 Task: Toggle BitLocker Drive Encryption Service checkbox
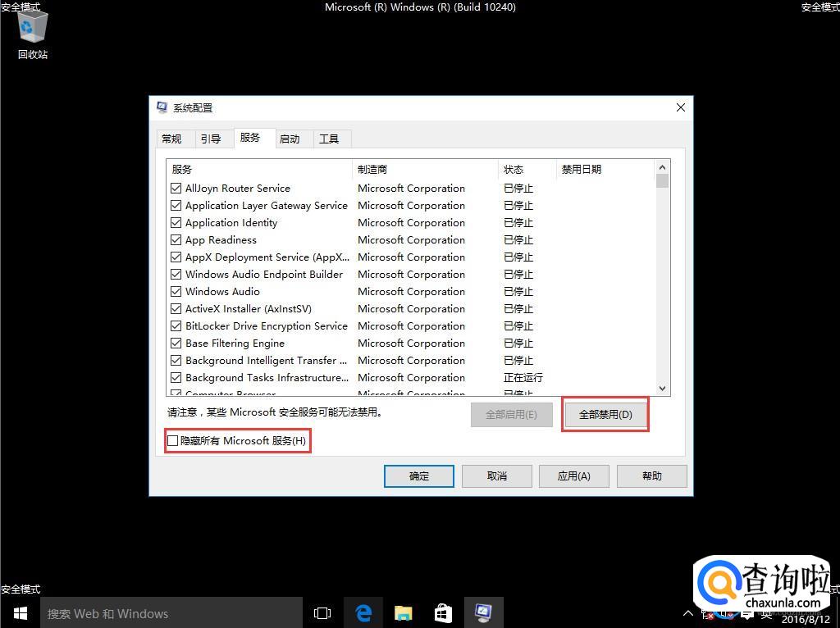(176, 326)
